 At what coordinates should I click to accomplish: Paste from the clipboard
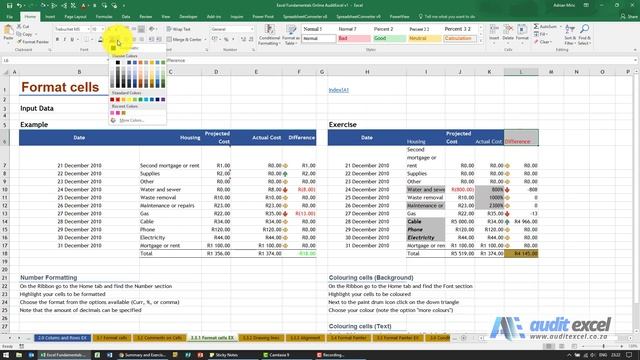[x=8, y=33]
